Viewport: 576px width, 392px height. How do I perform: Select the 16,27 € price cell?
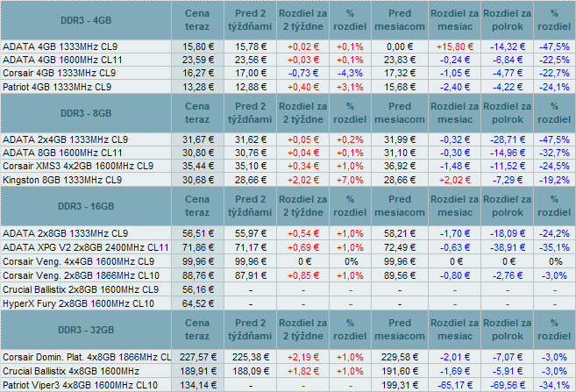click(x=197, y=73)
